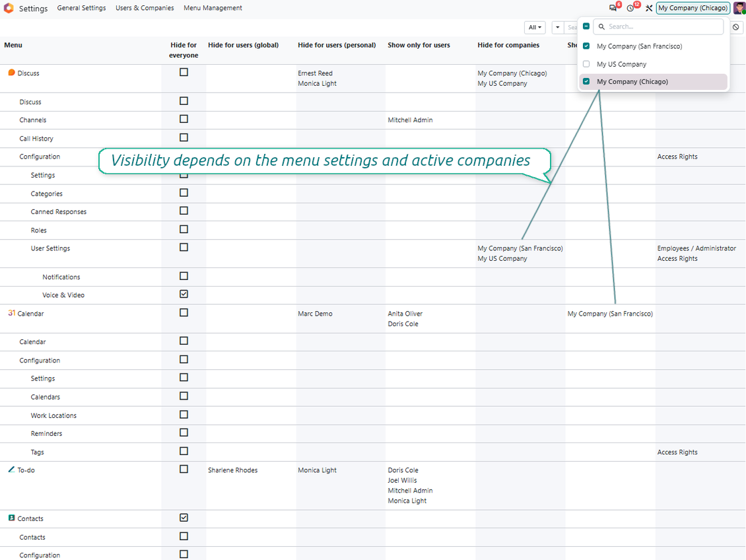
Task: Open the All filter dropdown
Action: (x=535, y=28)
